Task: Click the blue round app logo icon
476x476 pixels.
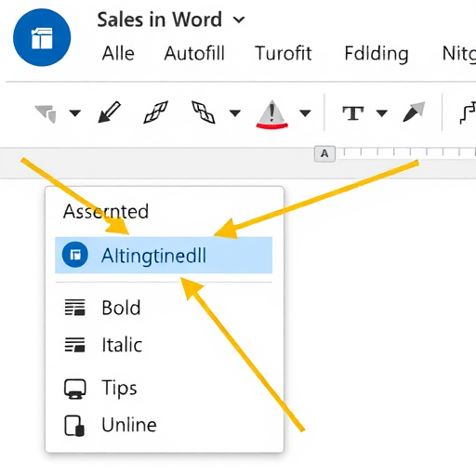Action: (x=42, y=37)
